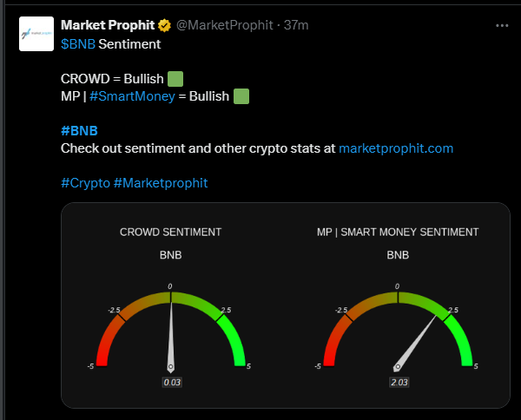Viewport: 521px width, 420px height.
Task: Click the Smart Money Sentiment gauge needle
Action: 419,340
